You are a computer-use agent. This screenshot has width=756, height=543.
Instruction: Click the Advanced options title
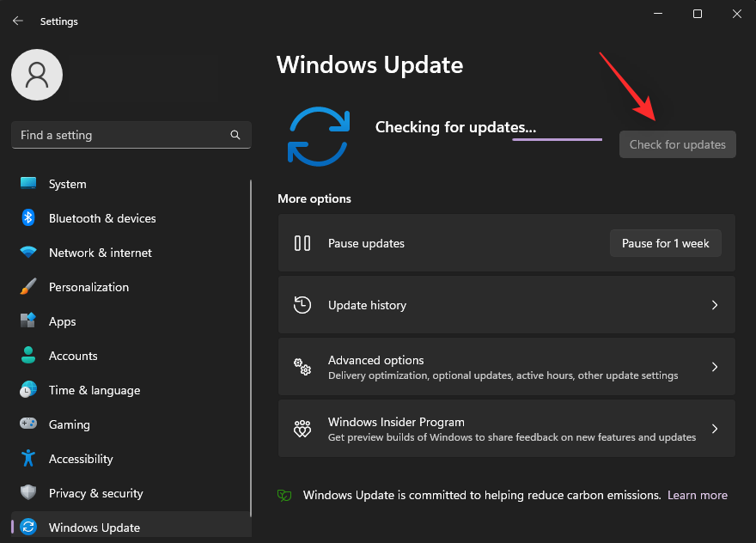click(x=375, y=360)
